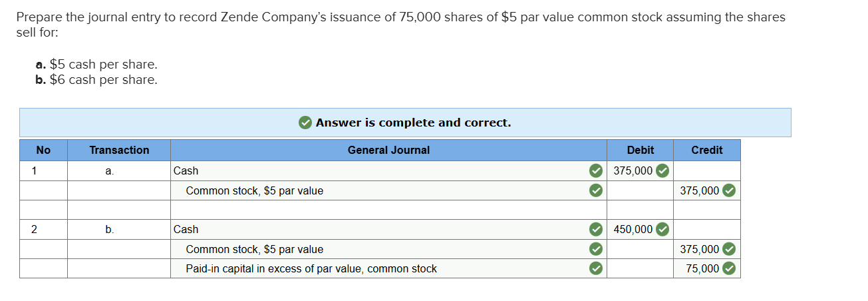This screenshot has height=301, width=868.
Task: Click checkmark next to 450,000 debit amount
Action: click(662, 229)
